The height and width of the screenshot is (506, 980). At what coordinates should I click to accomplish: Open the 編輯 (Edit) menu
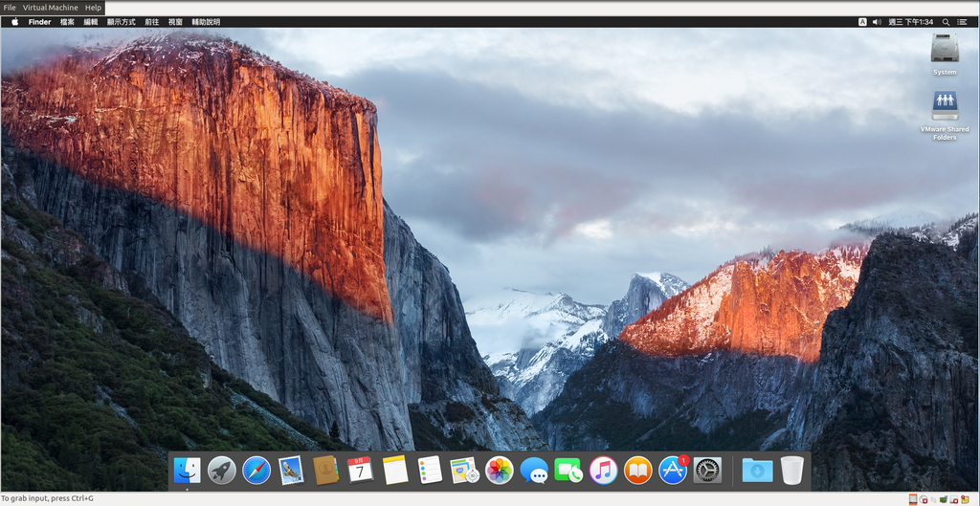[x=91, y=22]
